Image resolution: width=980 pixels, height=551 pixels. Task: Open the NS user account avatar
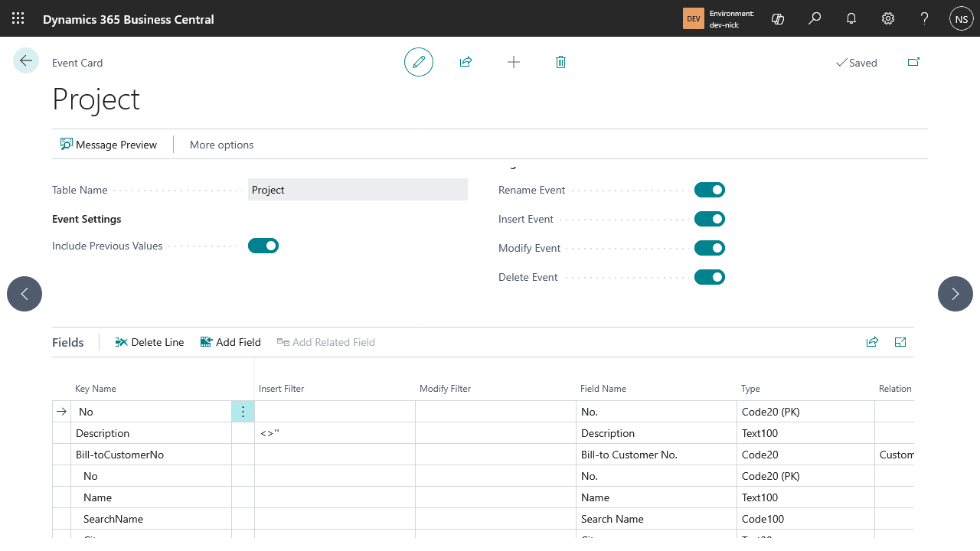[962, 18]
